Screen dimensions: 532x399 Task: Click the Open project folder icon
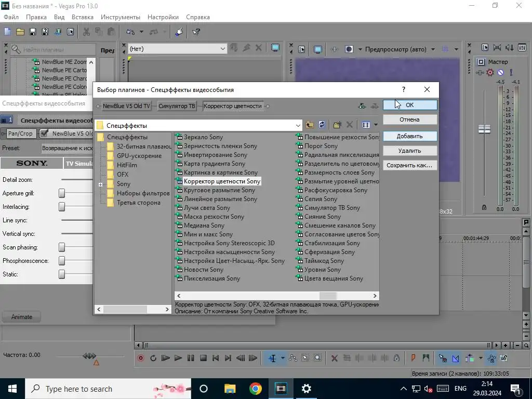click(20, 32)
